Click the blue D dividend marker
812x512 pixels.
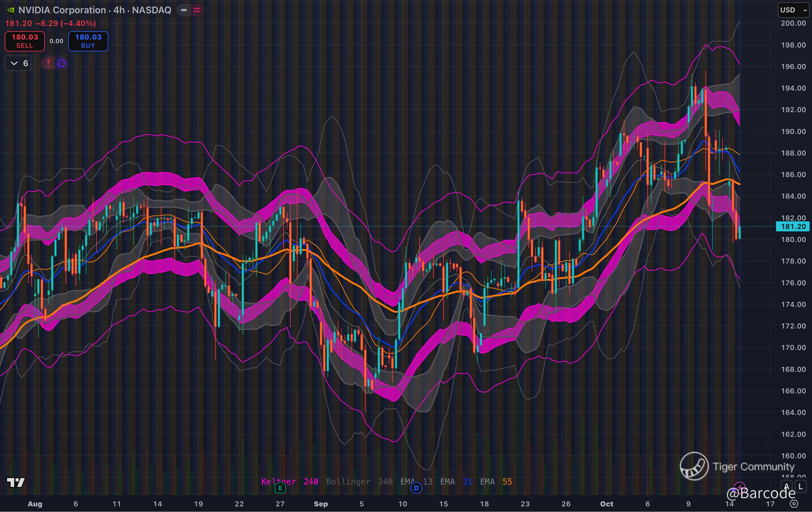pyautogui.click(x=416, y=488)
